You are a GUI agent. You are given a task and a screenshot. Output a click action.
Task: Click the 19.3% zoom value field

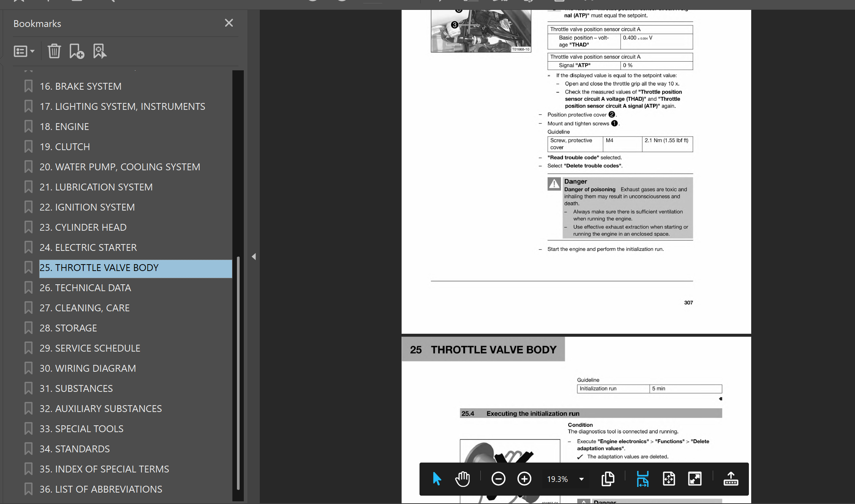point(557,479)
